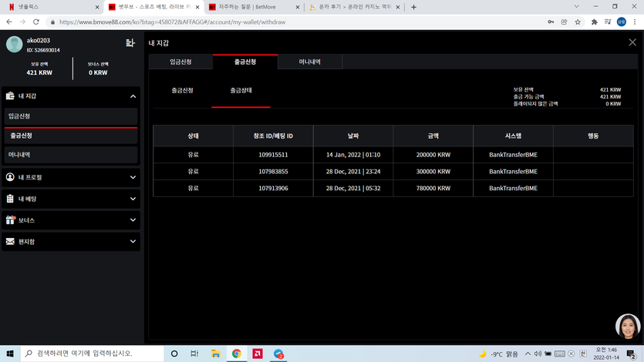Switch to the 머니내역 top tab

click(x=310, y=62)
